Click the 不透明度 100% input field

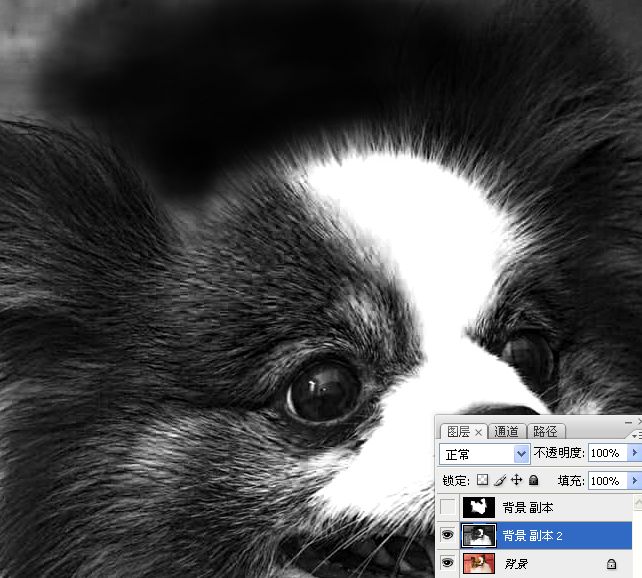click(x=606, y=454)
